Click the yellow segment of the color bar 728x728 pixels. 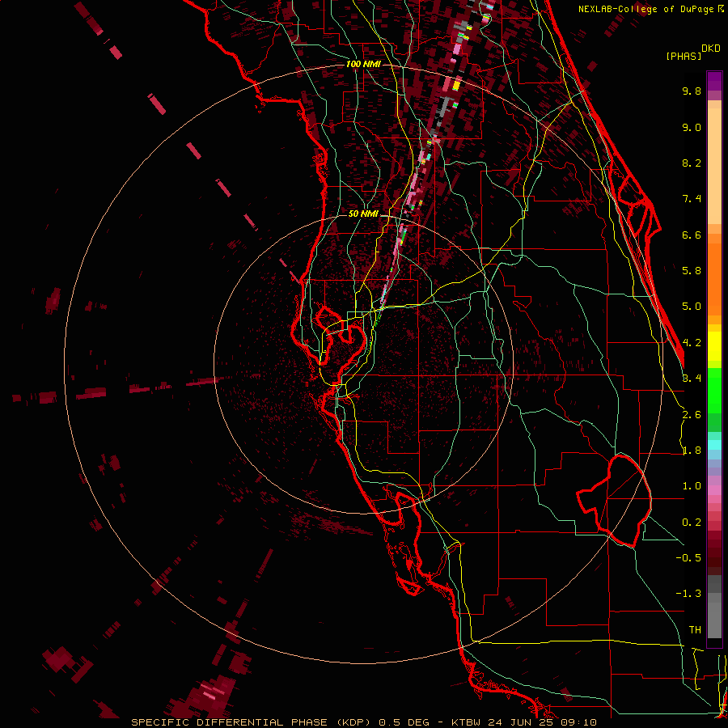714,346
